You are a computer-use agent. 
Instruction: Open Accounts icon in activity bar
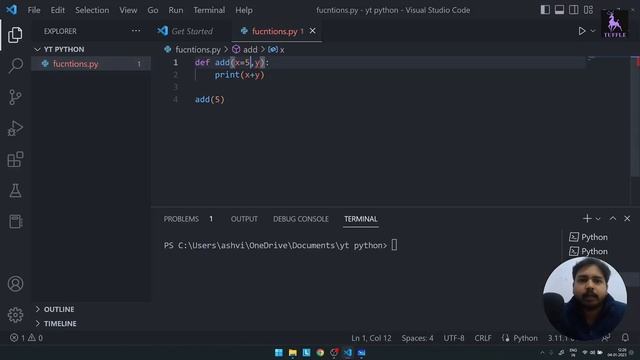pyautogui.click(x=15, y=284)
